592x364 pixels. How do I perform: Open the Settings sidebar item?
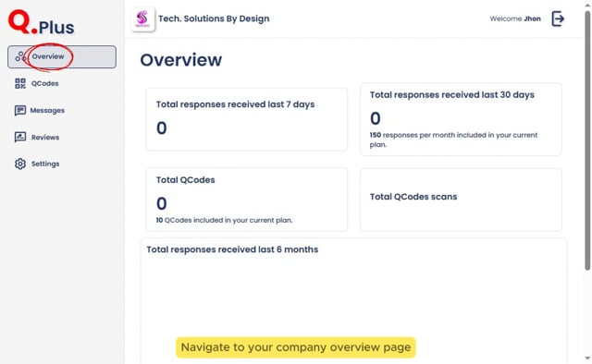(37, 164)
